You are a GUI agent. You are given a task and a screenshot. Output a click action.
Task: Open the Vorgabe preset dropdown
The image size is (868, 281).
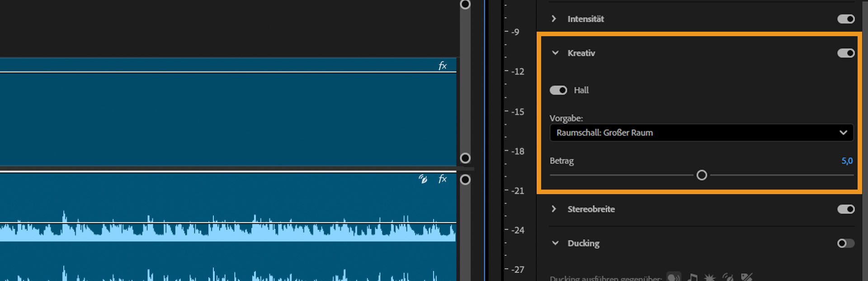(702, 133)
